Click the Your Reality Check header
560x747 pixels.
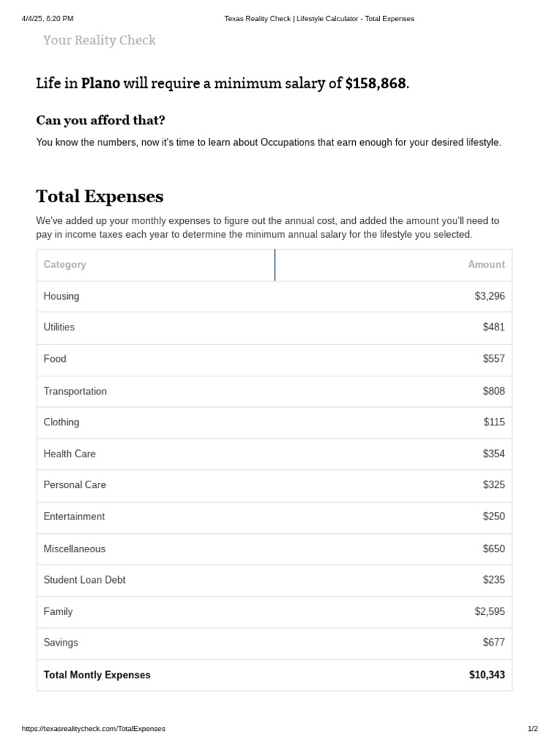tap(99, 41)
